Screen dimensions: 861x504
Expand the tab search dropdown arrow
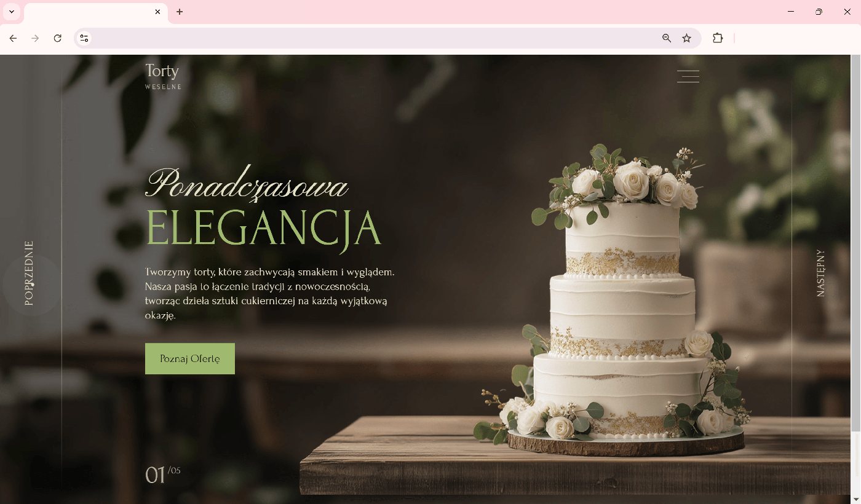[x=11, y=12]
